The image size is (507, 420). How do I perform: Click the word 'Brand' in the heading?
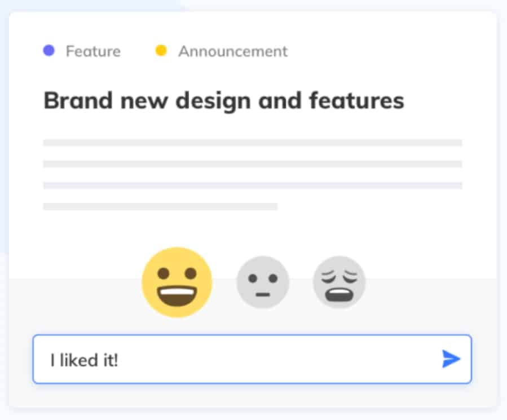point(78,100)
